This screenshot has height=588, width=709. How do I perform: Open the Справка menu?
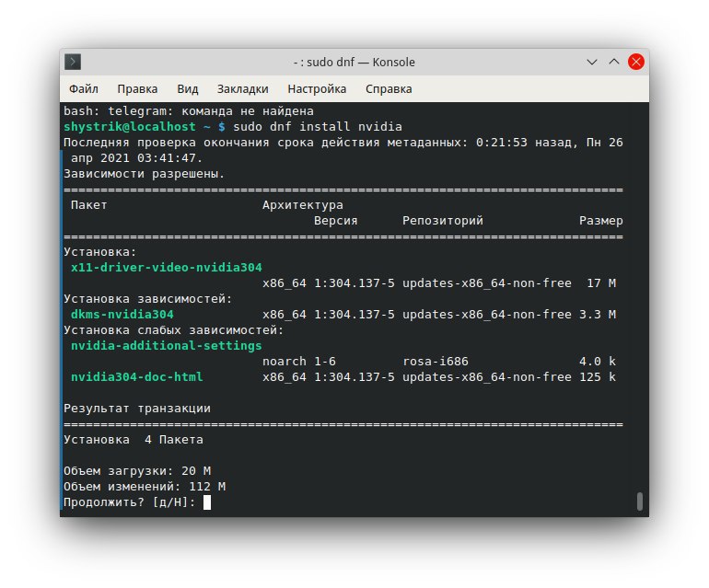pyautogui.click(x=389, y=89)
